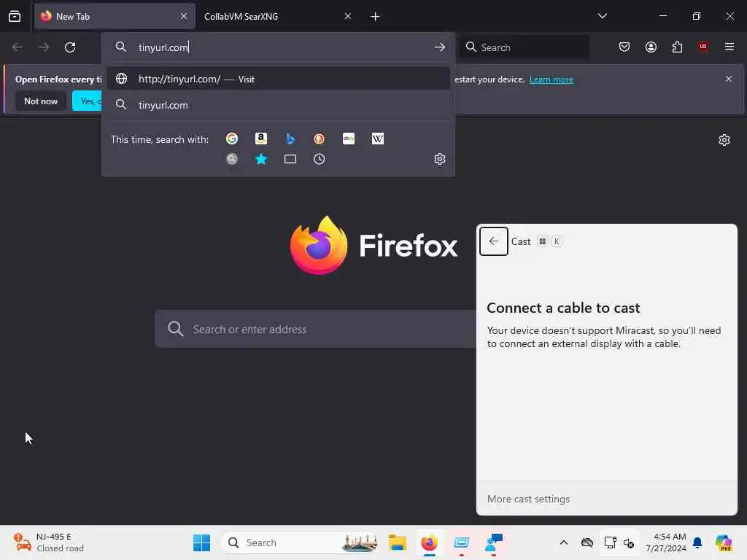Search this time with Bing

coord(290,139)
